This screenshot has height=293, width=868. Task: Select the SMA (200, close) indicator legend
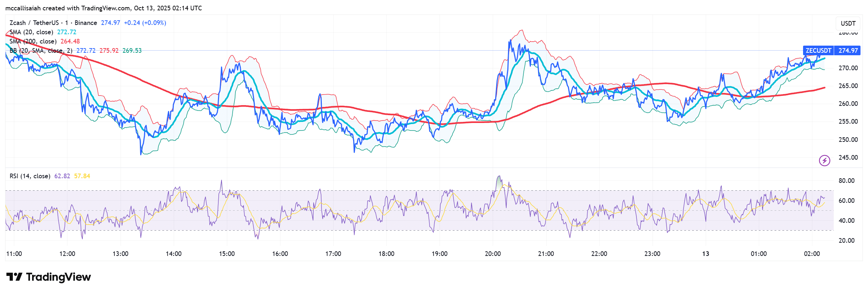point(33,41)
